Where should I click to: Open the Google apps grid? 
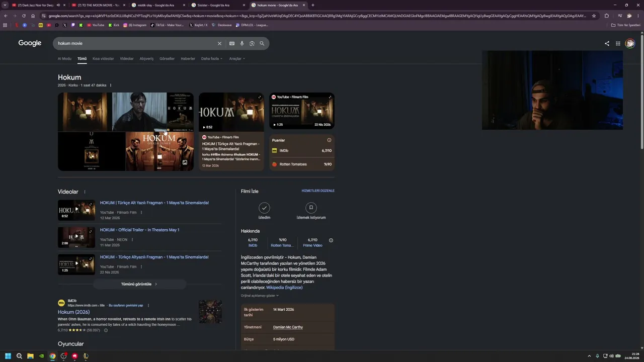point(618,44)
